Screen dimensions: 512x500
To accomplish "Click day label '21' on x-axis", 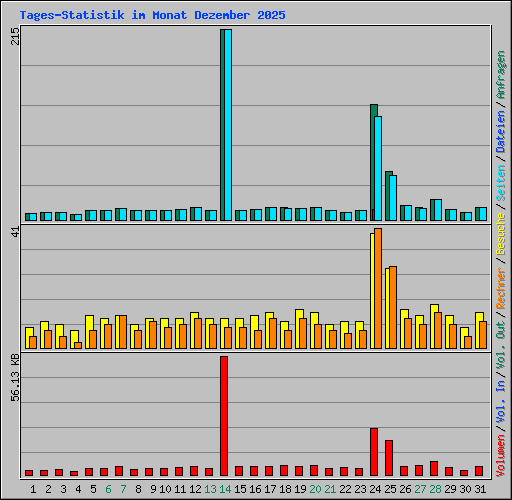I will (x=330, y=489).
